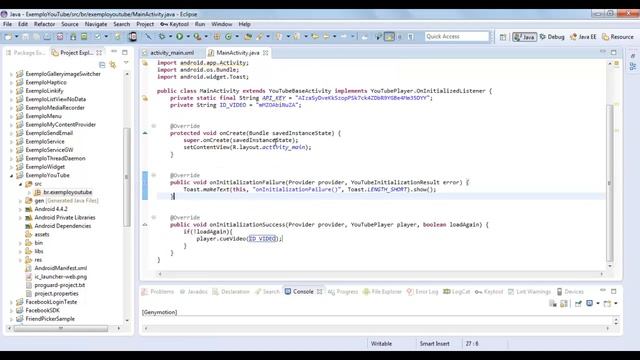Expand the br.exemployoutube package
The image size is (640, 360).
pyautogui.click(x=29, y=192)
